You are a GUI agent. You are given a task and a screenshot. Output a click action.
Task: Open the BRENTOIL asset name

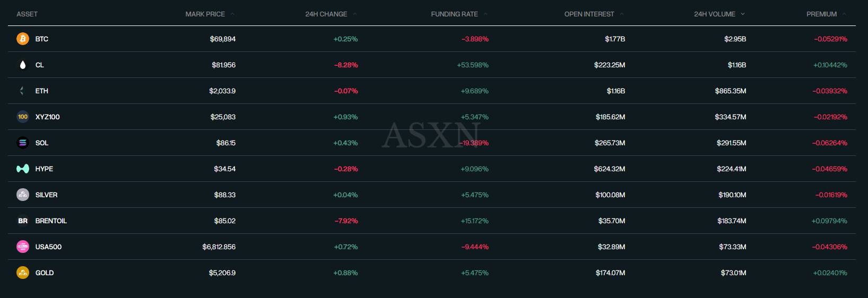click(x=51, y=221)
